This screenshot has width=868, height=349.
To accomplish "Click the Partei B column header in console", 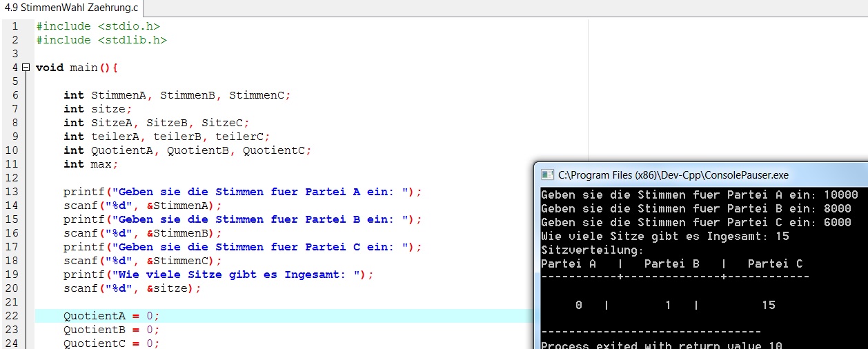I will [x=672, y=263].
